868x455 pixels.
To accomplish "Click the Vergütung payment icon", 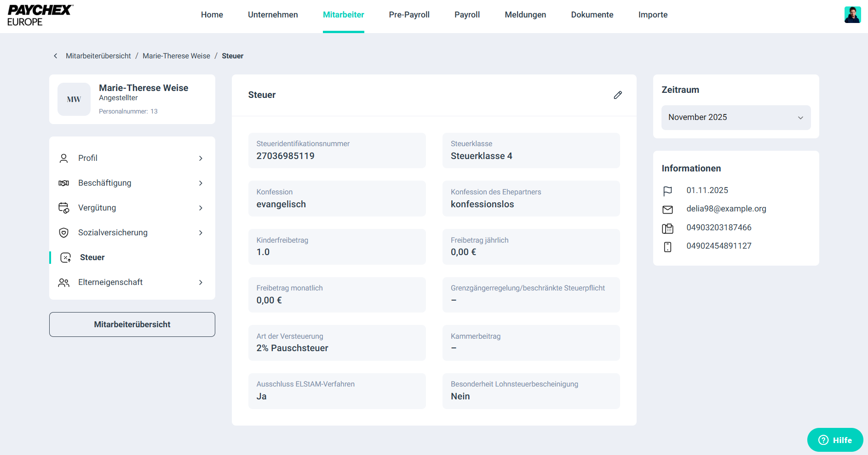I will pos(64,208).
